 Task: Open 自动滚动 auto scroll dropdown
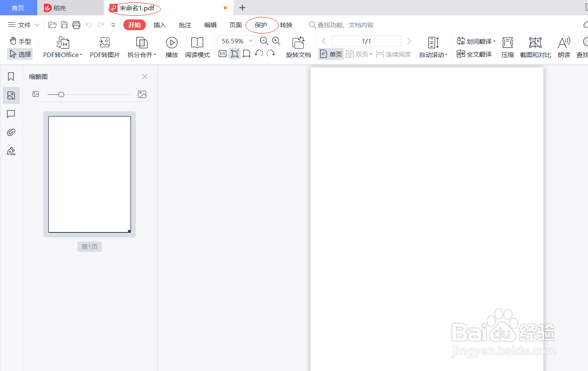point(433,47)
